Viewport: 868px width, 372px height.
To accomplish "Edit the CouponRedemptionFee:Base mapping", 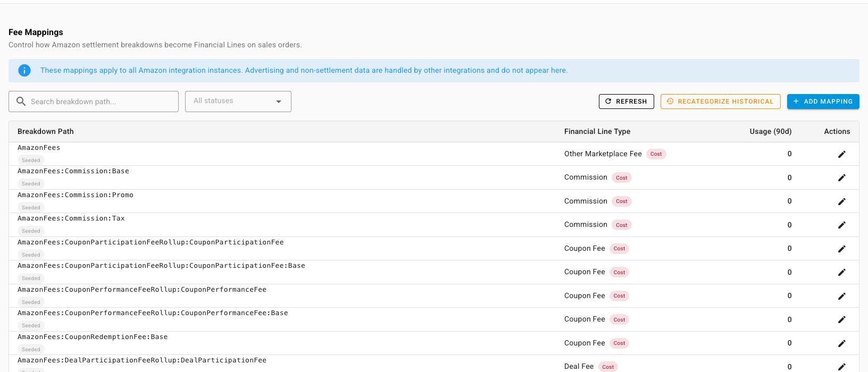I will [x=841, y=343].
